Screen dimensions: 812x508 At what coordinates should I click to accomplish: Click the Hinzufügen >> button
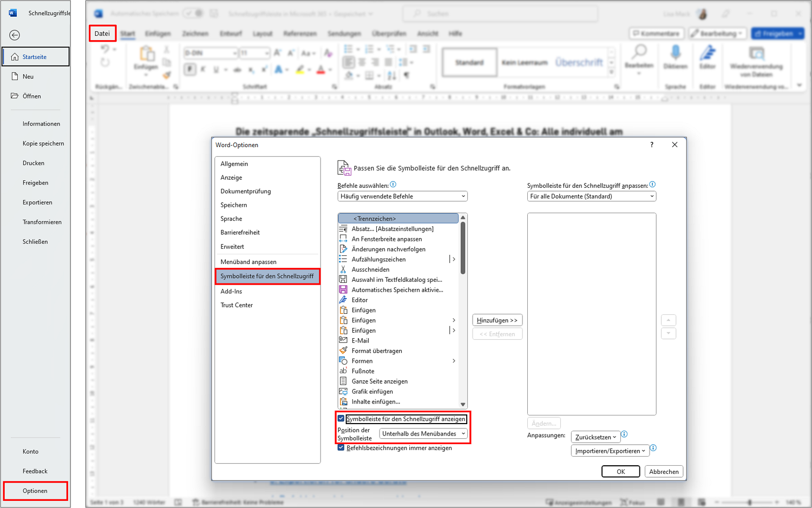497,320
